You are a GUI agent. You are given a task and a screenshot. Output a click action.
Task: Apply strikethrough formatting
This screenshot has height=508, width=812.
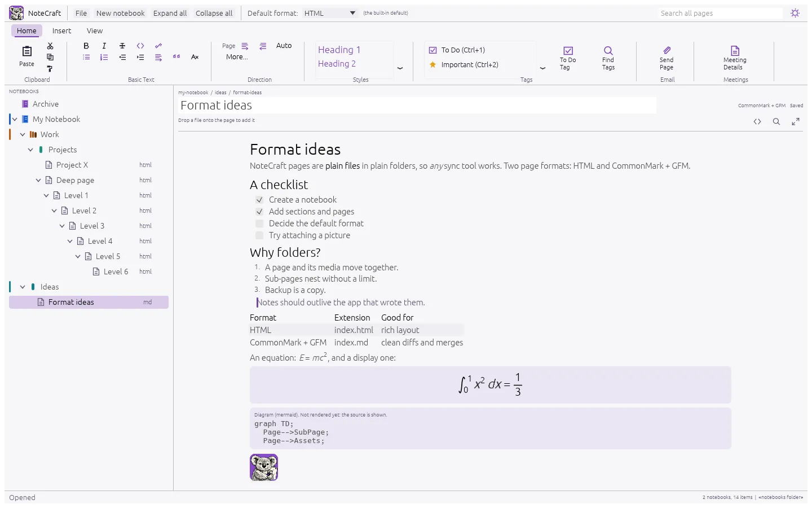(122, 46)
